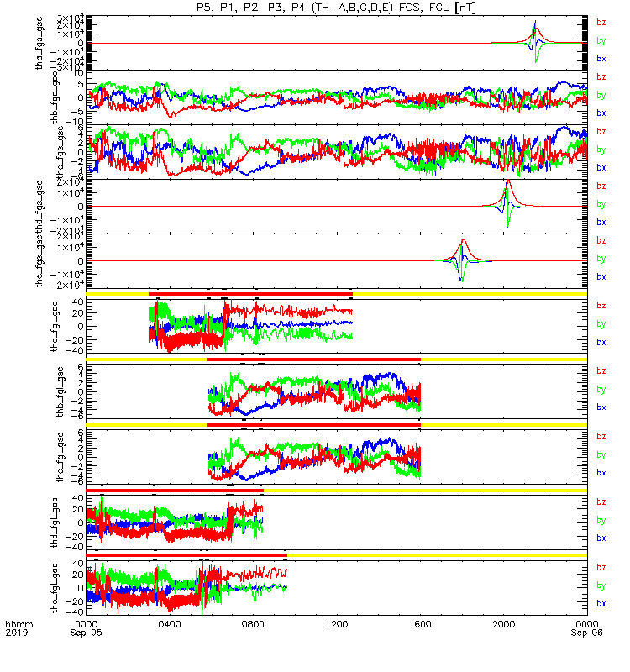Pick the by legend label of thb_fgs_gse panel
Image resolution: width=630 pixels, height=672 pixels.
(x=601, y=95)
